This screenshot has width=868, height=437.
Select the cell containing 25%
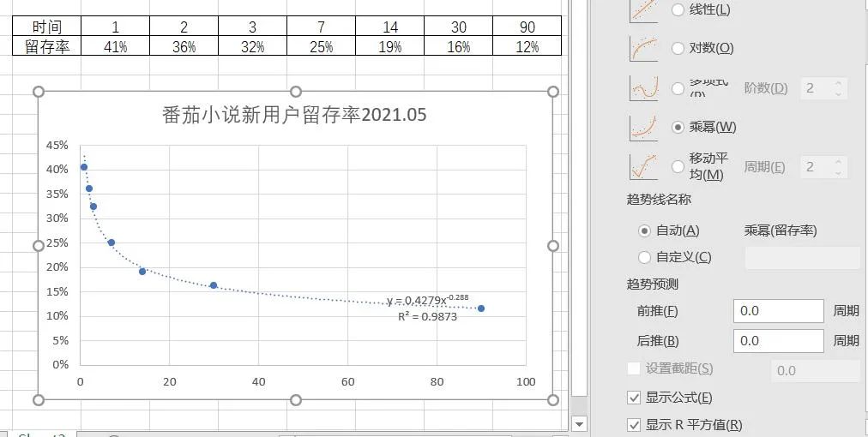click(x=321, y=46)
